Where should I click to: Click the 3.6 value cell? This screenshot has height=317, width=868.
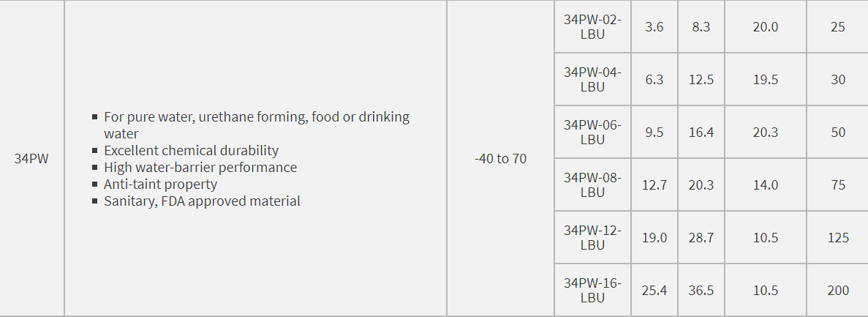coord(654,27)
